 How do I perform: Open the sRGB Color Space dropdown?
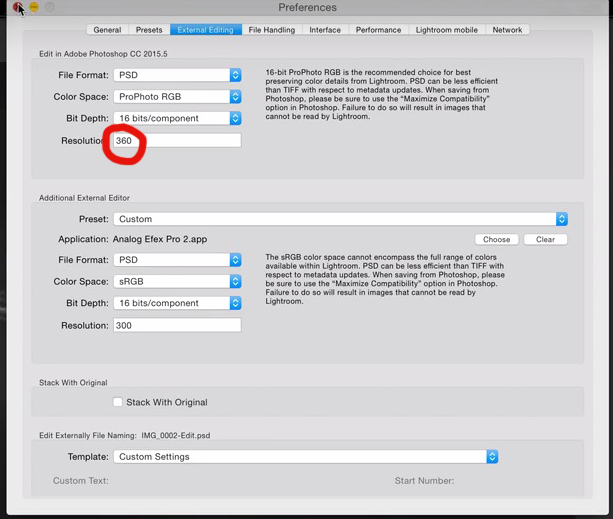pyautogui.click(x=178, y=282)
